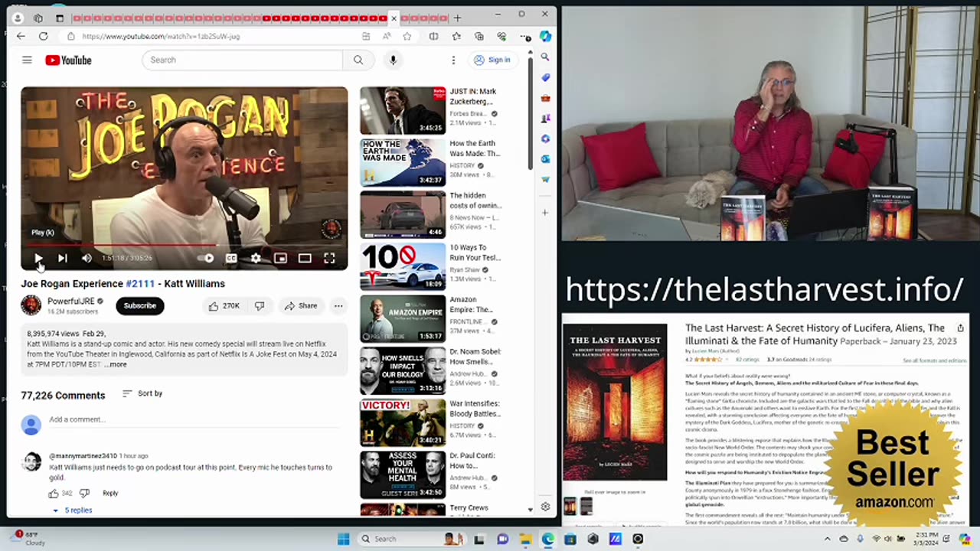This screenshot has width=980, height=551.
Task: Open Edge vertical tabs actions menu
Action: click(60, 18)
